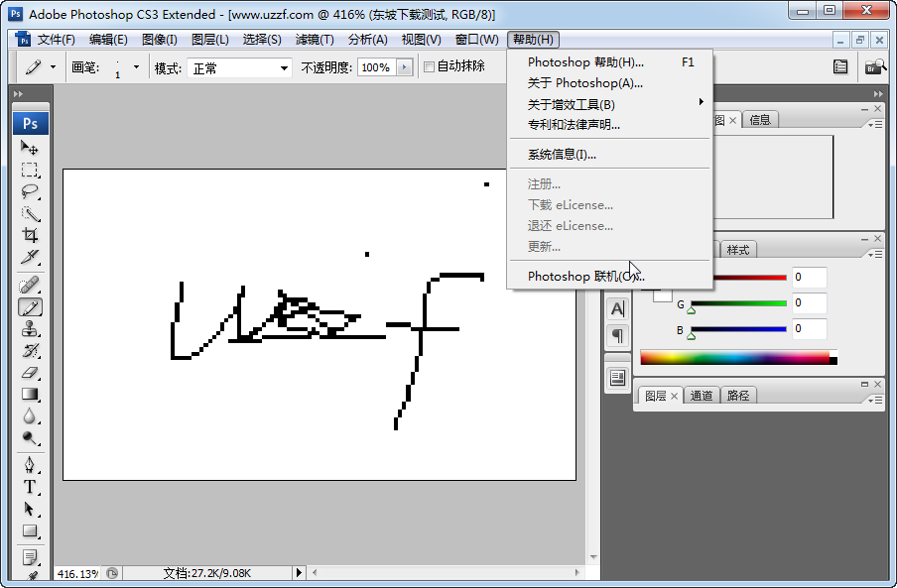Screen dimensions: 897x588
Task: Expand the toolbox double-arrow toggle
Action: click(18, 94)
